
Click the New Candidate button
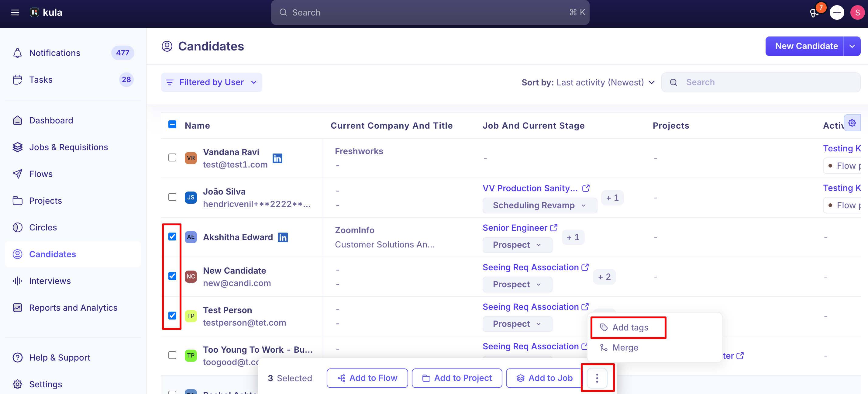tap(805, 46)
